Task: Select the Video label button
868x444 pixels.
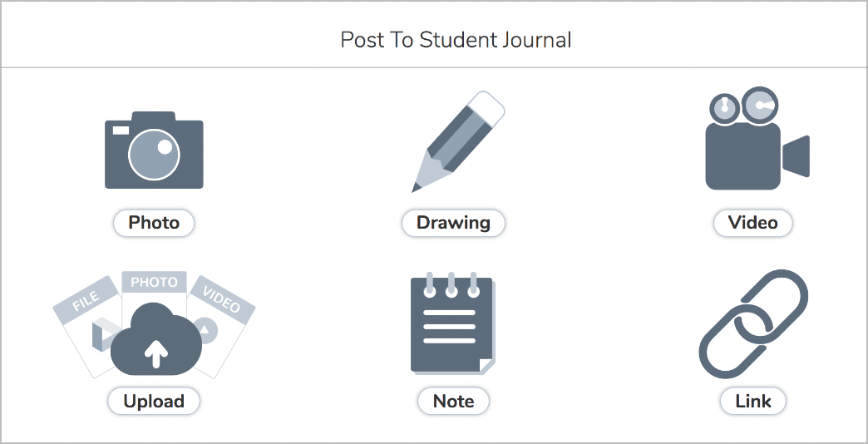Action: coord(752,223)
